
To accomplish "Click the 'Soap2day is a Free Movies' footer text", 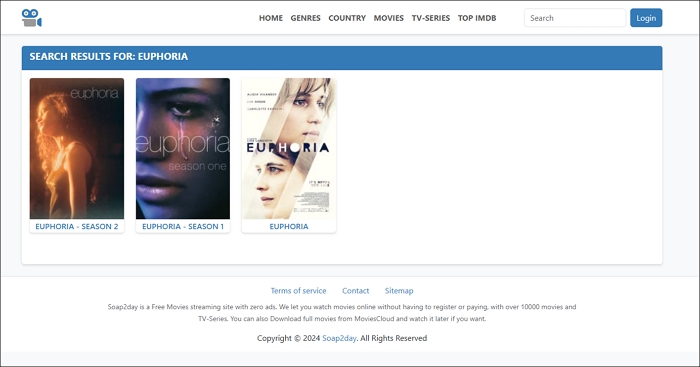I will point(342,313).
